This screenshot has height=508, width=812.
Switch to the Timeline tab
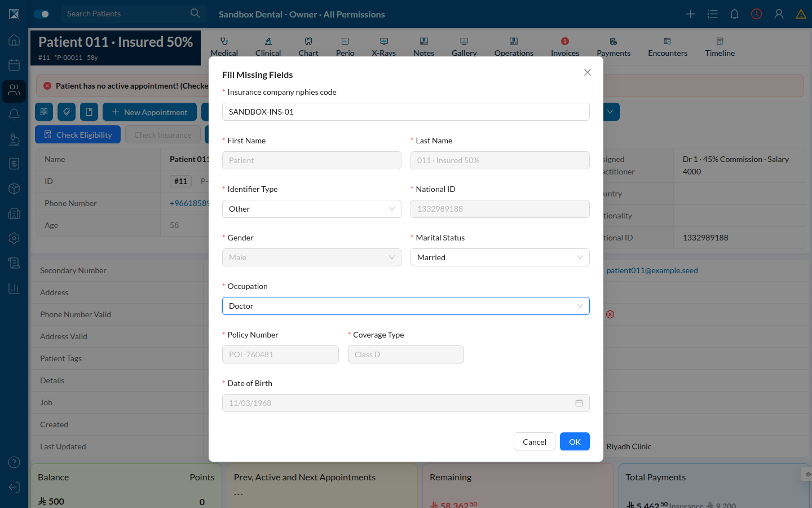[x=720, y=47]
